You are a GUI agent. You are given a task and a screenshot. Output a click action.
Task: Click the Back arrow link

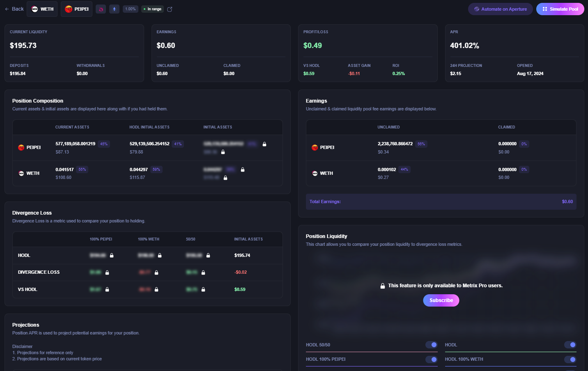(14, 9)
